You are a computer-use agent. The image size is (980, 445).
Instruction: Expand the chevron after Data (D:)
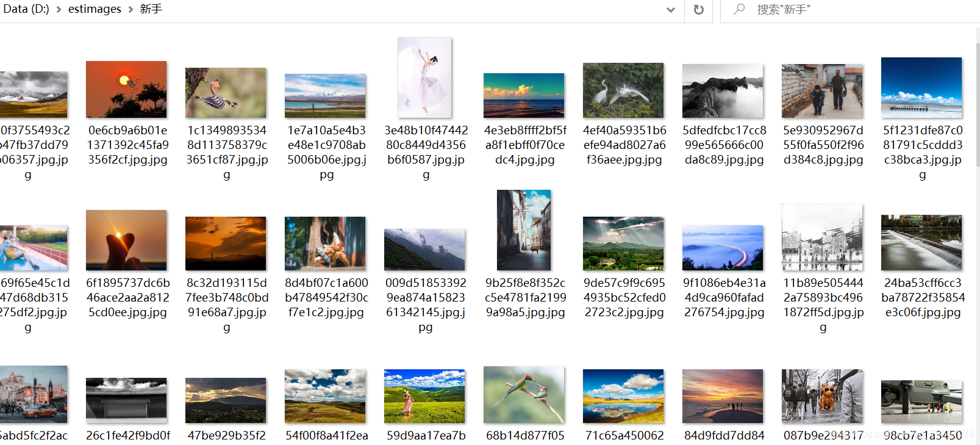click(59, 10)
